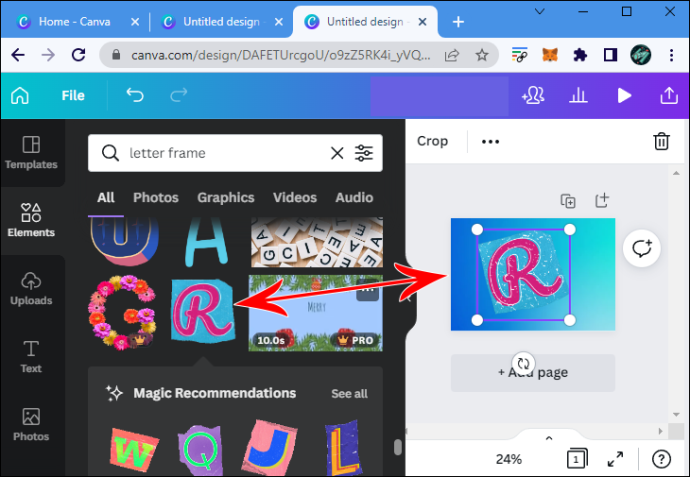This screenshot has width=690, height=477.
Task: Start presentation with play button
Action: (x=624, y=95)
